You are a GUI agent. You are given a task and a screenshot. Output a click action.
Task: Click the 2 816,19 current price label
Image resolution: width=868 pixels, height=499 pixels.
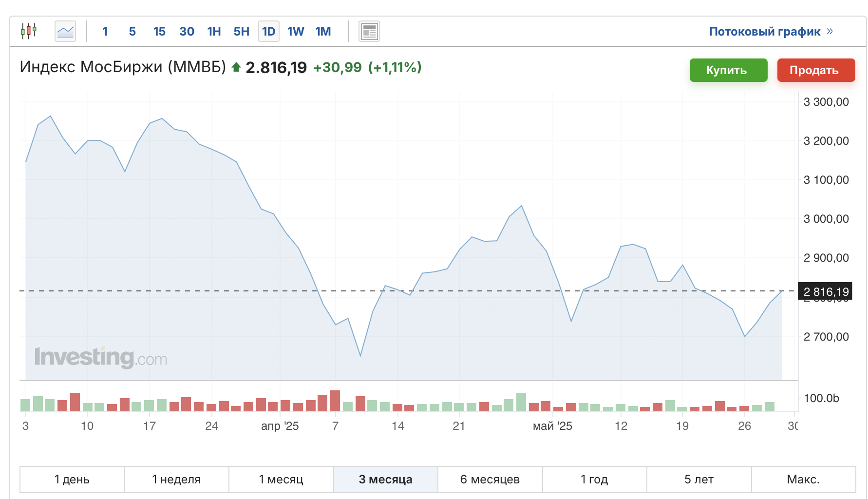825,291
